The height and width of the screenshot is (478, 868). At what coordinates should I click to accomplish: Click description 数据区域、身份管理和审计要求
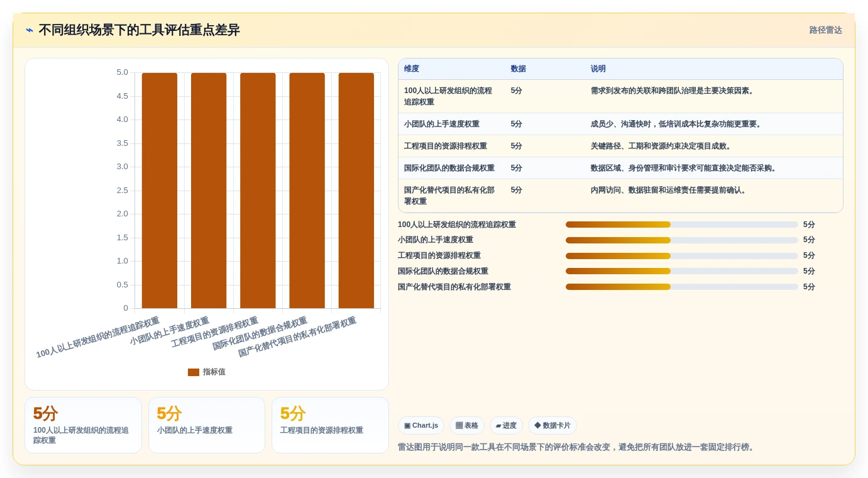(x=685, y=168)
